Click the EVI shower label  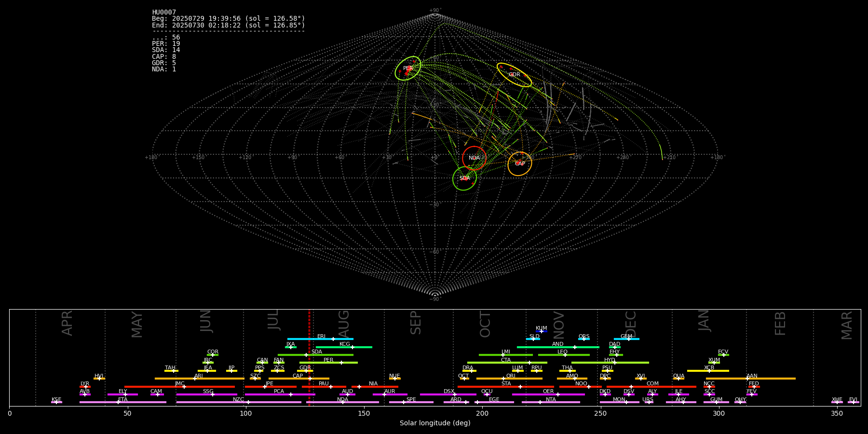pos(853,400)
